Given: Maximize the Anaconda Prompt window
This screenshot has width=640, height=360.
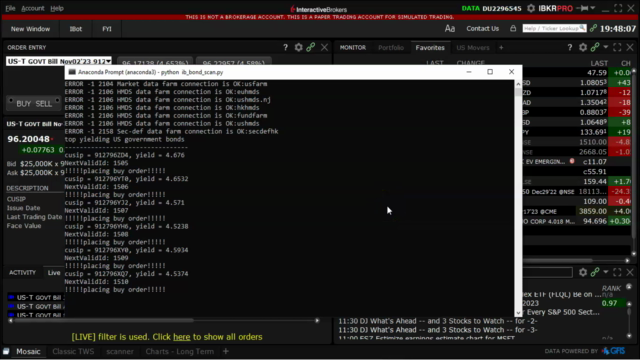Looking at the screenshot, I should (x=490, y=72).
